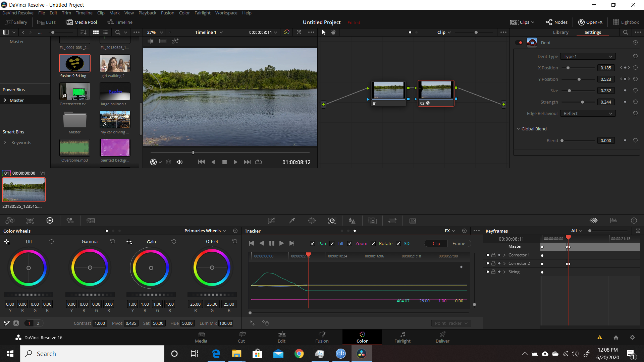Stop playback in the viewer
This screenshot has width=644, height=362.
click(224, 162)
